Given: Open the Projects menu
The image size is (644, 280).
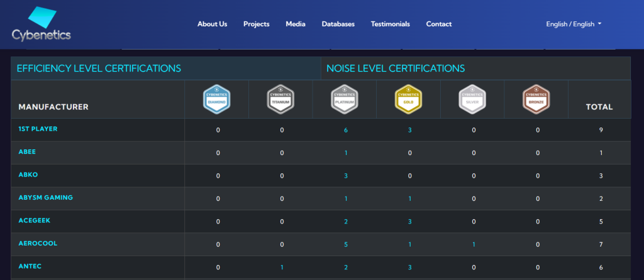Looking at the screenshot, I should click(257, 24).
